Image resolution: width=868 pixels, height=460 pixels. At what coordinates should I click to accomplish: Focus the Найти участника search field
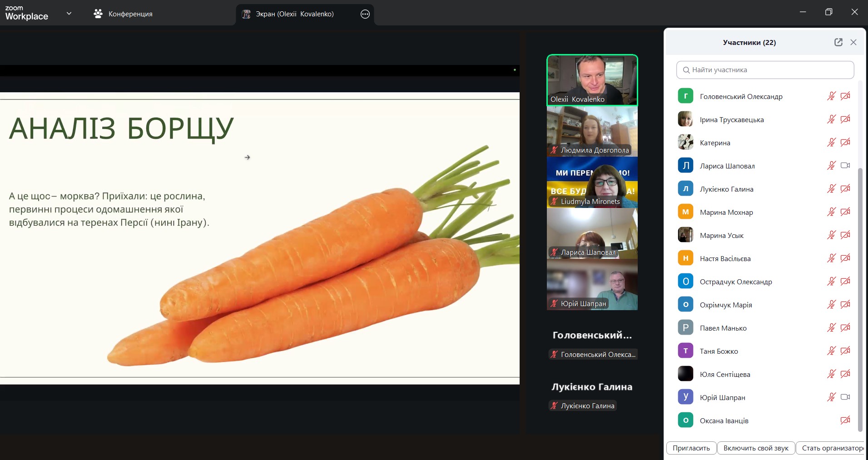765,70
